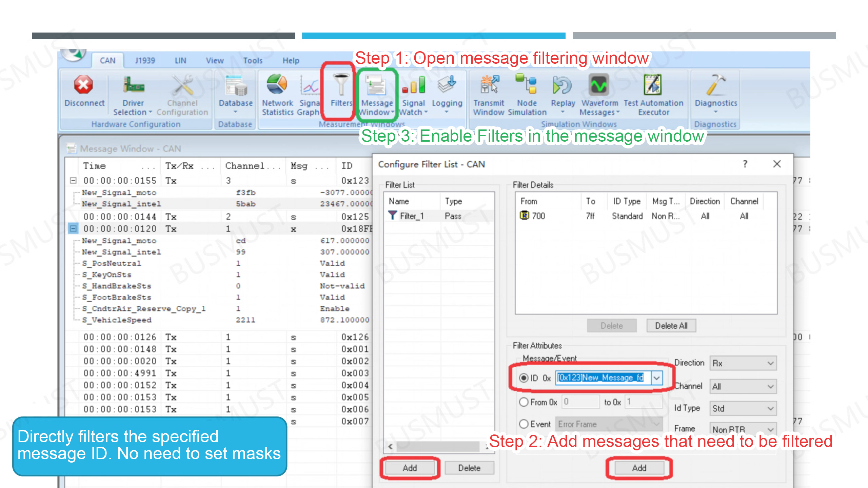Click Add under Filter List

click(410, 468)
